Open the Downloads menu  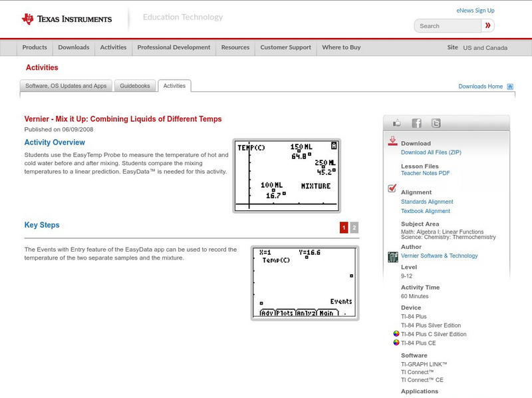74,47
